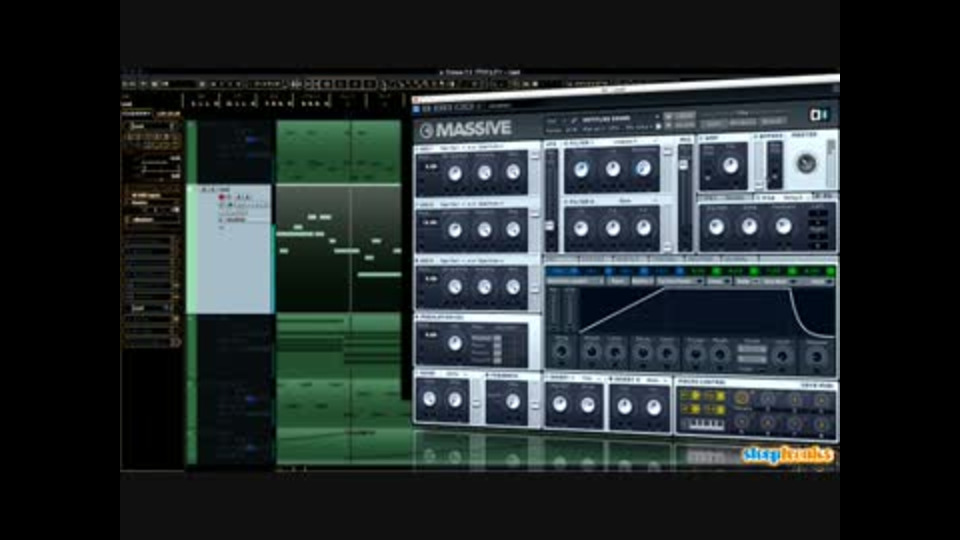
Task: Select the last green modulation tab
Action: [x=819, y=271]
